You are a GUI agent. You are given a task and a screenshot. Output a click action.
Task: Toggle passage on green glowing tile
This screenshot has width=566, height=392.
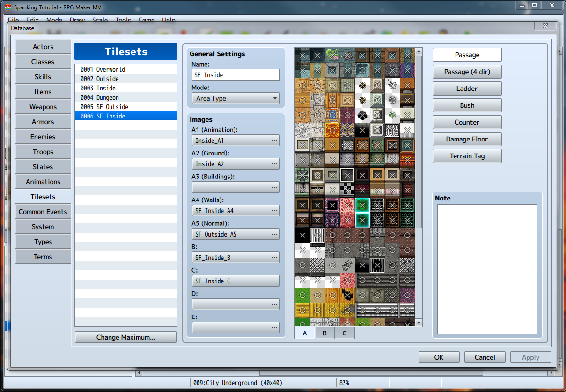click(362, 205)
